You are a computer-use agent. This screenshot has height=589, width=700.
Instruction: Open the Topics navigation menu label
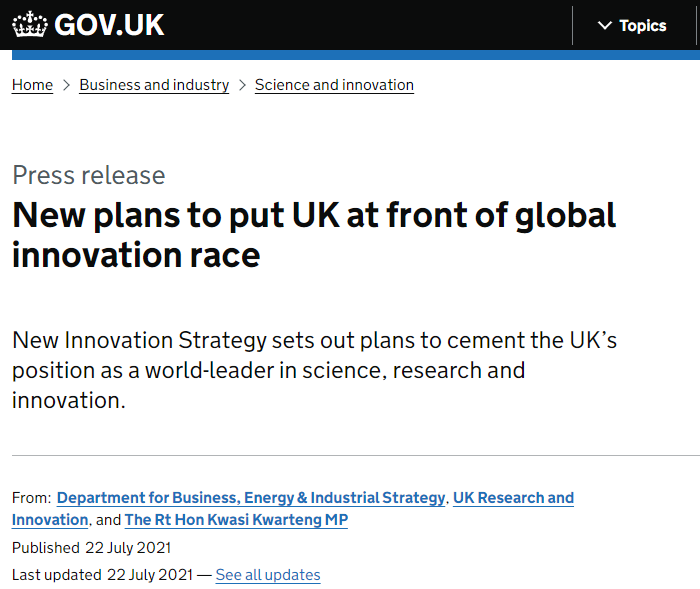tap(642, 26)
